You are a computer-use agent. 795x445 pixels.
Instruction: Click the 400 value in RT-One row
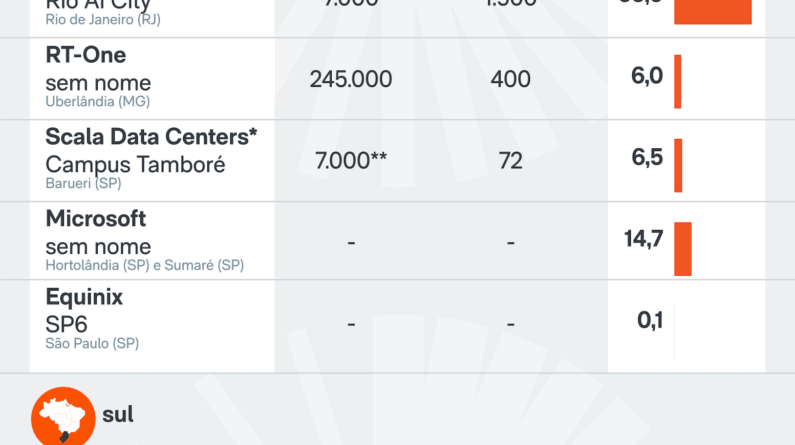[511, 79]
